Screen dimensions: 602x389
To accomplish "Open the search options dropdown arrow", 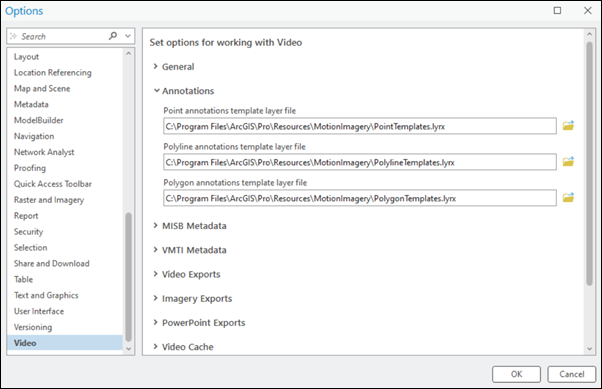I will coord(128,36).
